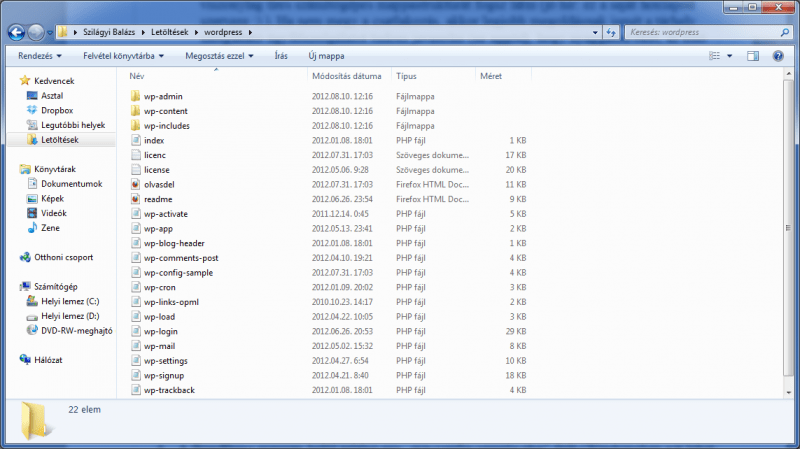Click the magnifier search icon

tap(785, 32)
